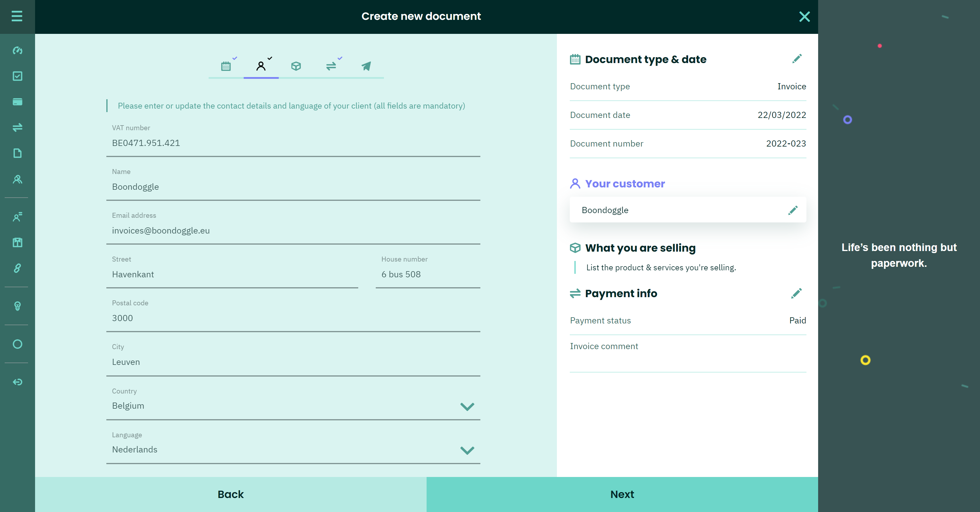Viewport: 980px width, 512px height.
Task: Click the What you are selling heading
Action: click(x=640, y=248)
